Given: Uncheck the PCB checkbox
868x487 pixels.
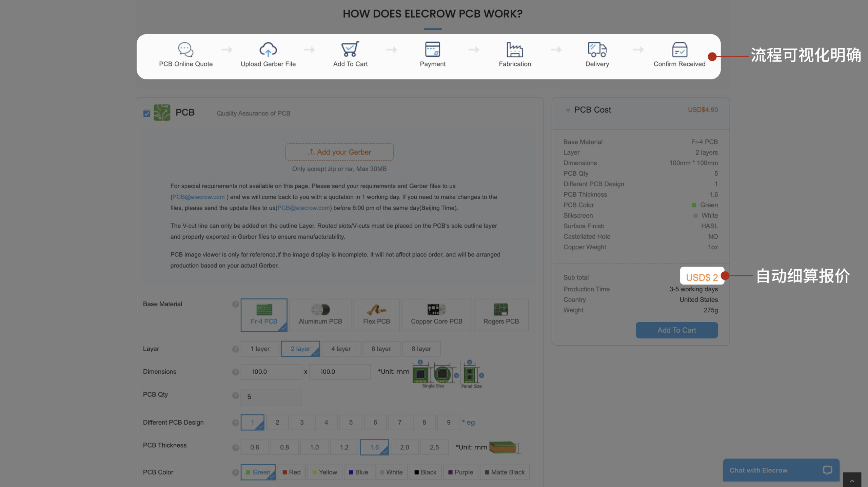Looking at the screenshot, I should coord(146,114).
